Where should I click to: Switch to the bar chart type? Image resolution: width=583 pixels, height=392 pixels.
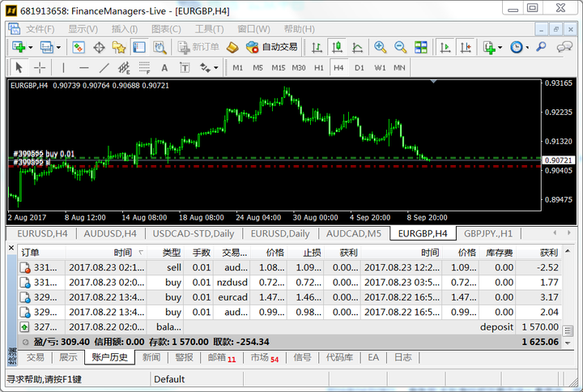point(317,47)
